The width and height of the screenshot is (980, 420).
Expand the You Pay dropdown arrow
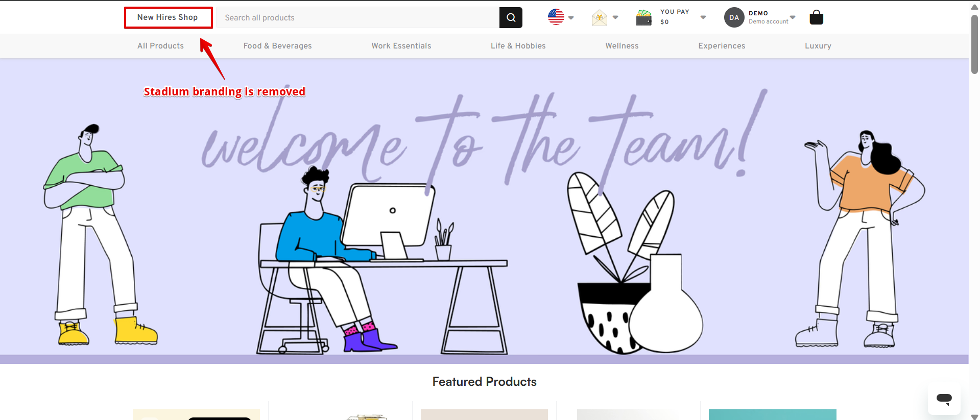pyautogui.click(x=703, y=17)
